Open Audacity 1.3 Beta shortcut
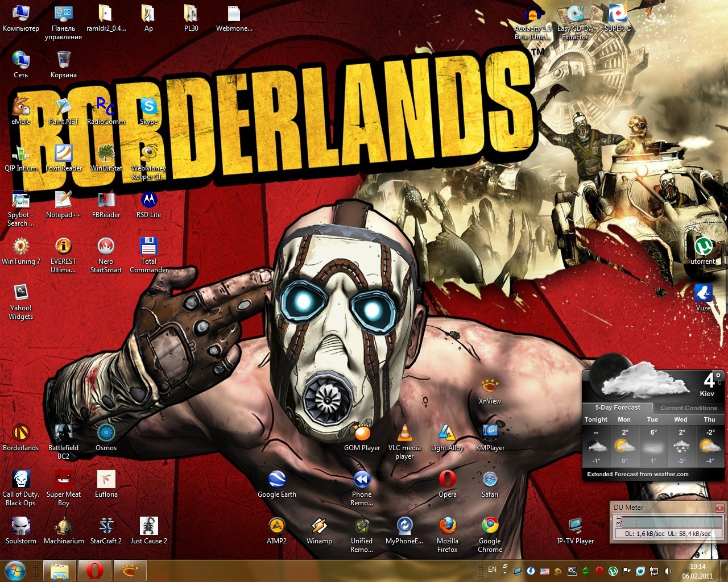The height and width of the screenshot is (582, 728). (x=532, y=22)
